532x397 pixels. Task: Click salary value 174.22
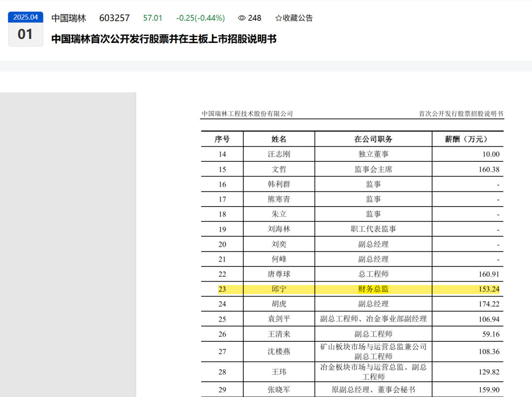489,304
